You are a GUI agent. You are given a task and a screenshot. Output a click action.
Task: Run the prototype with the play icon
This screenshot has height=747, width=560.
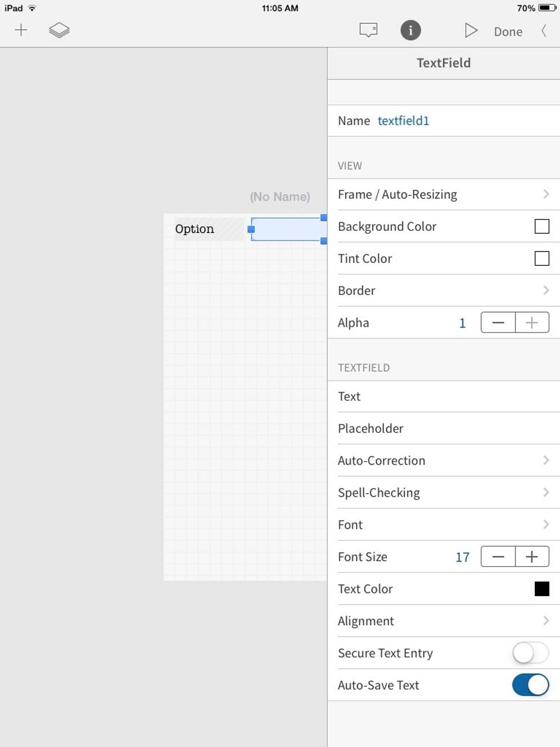pos(471,30)
